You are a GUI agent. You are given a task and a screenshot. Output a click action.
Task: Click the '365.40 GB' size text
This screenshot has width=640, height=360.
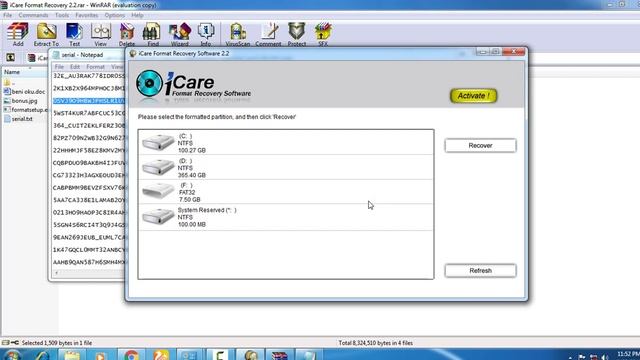tap(192, 175)
